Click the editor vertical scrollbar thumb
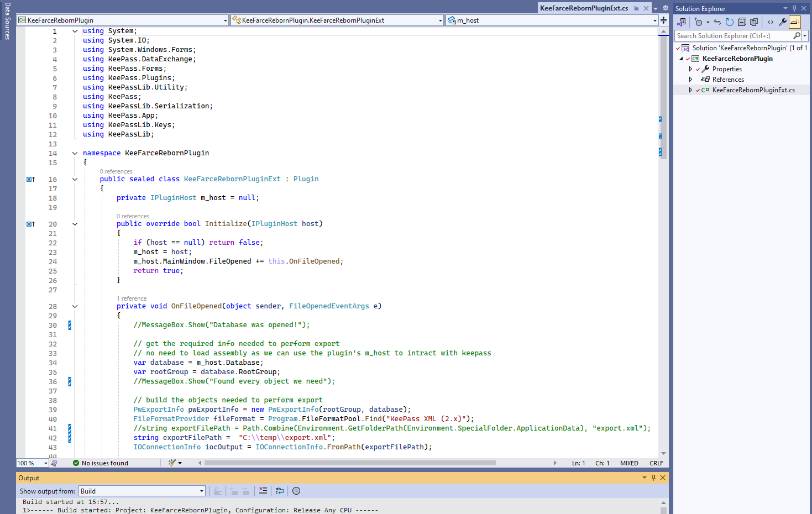This screenshot has height=514, width=812. (663, 97)
